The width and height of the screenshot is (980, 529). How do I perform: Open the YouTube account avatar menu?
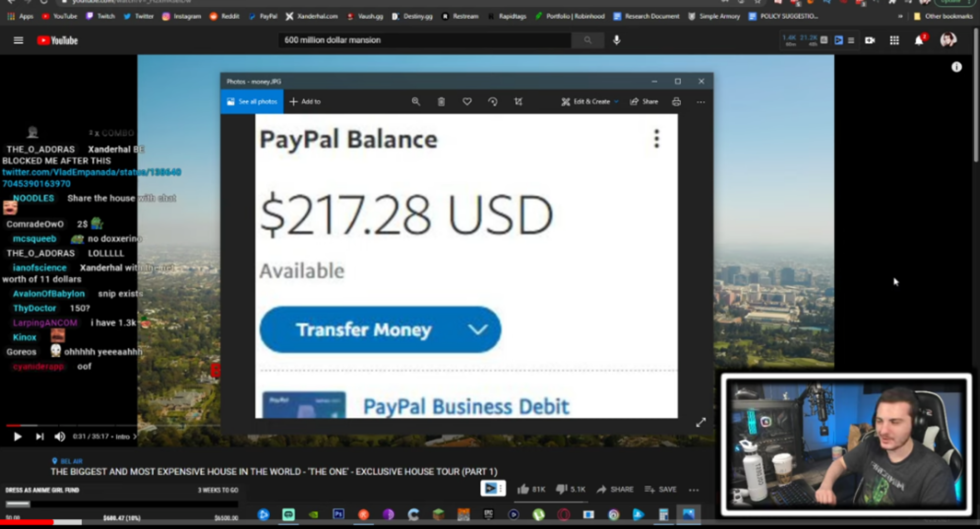[948, 40]
